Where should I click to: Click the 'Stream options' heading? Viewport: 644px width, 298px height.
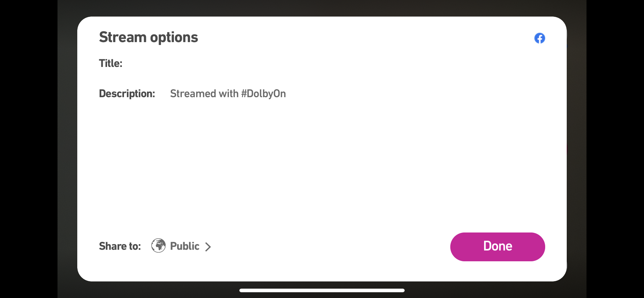[148, 37]
